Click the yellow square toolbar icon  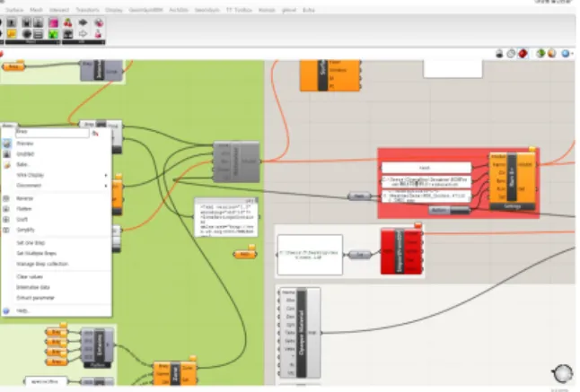pyautogui.click(x=12, y=34)
